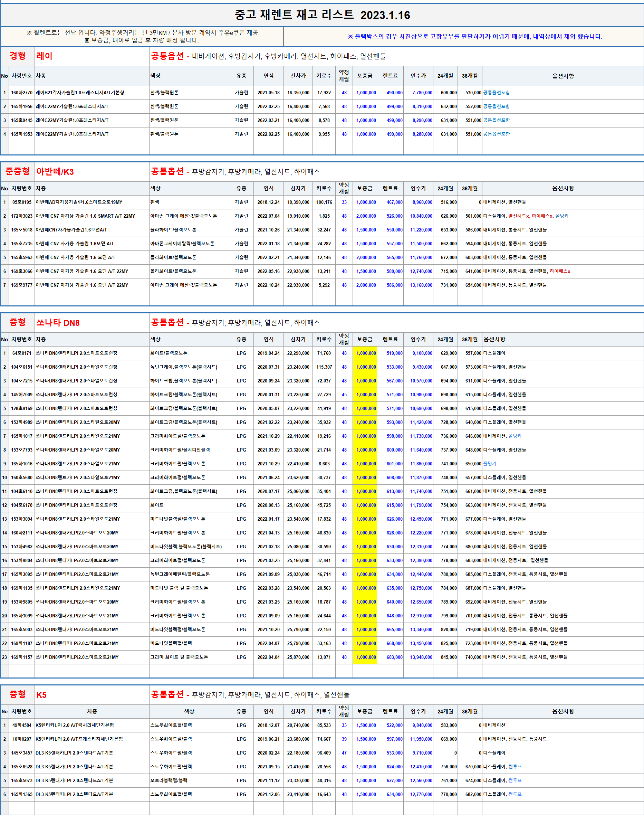Select color cell 미드나잇 블랙 펄 블랙모노톤
The width and height of the screenshot is (644, 815).
coord(189,588)
